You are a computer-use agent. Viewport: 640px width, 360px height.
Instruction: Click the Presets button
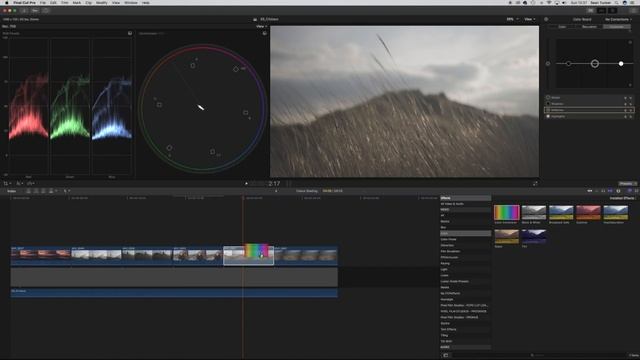627,184
